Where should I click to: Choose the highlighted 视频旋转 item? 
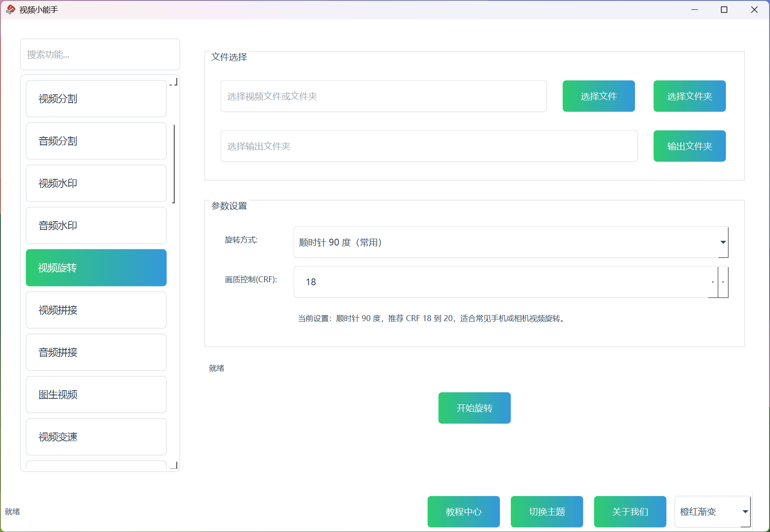click(96, 268)
